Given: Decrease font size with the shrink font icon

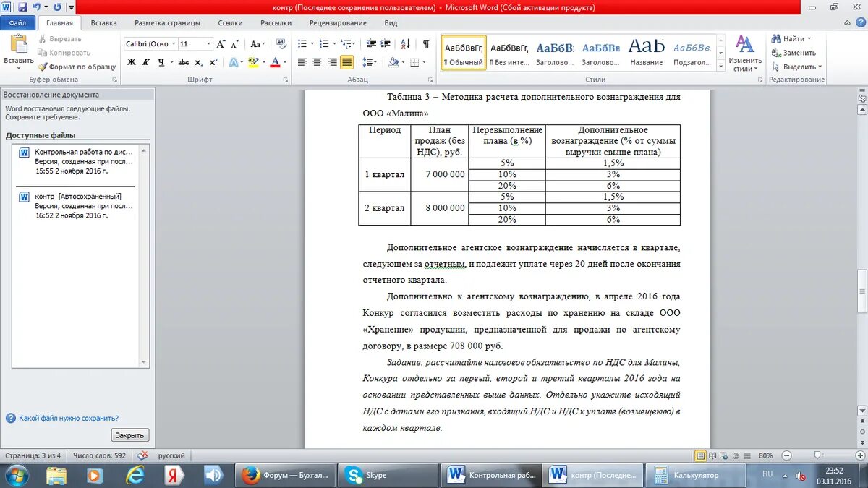Looking at the screenshot, I should click(x=234, y=44).
